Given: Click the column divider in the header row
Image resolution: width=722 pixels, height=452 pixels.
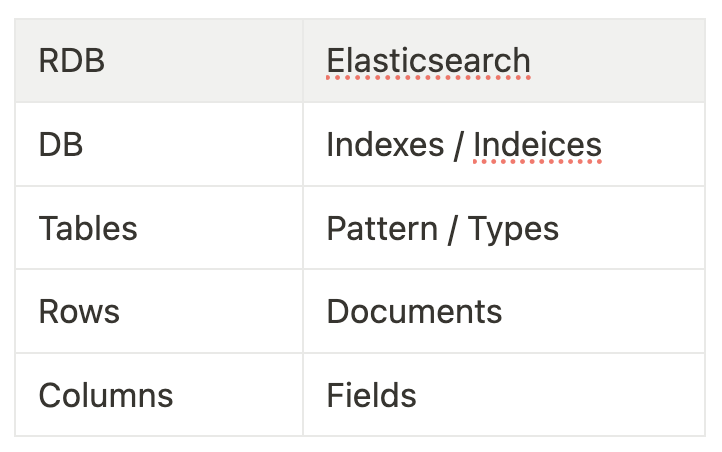Looking at the screenshot, I should (303, 61).
